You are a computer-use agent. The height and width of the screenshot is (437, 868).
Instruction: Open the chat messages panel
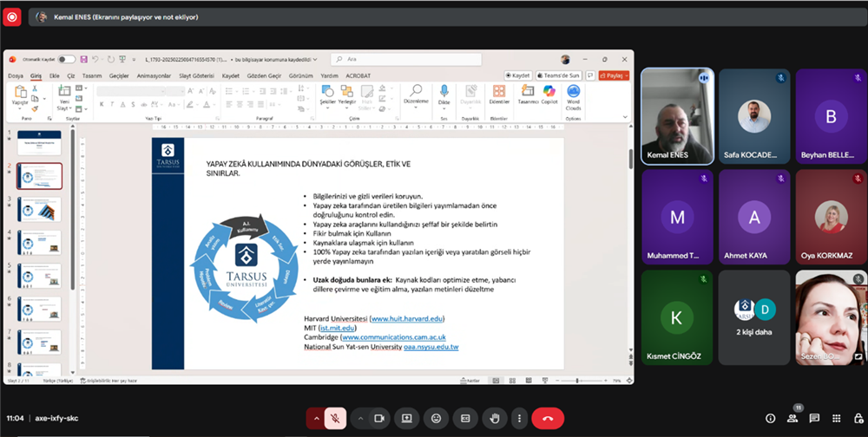[814, 418]
